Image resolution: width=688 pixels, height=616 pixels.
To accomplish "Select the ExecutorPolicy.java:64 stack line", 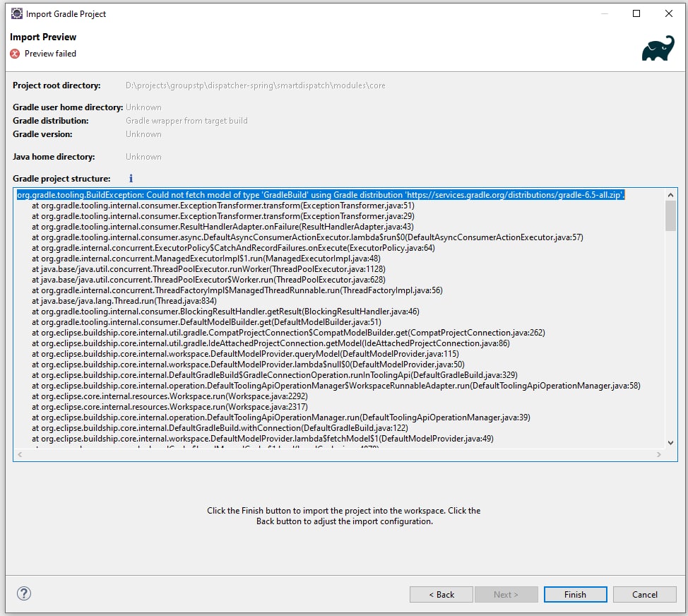I will click(233, 248).
